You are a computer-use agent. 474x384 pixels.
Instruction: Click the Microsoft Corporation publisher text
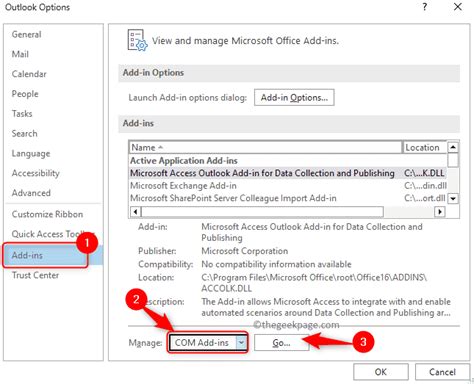(245, 251)
